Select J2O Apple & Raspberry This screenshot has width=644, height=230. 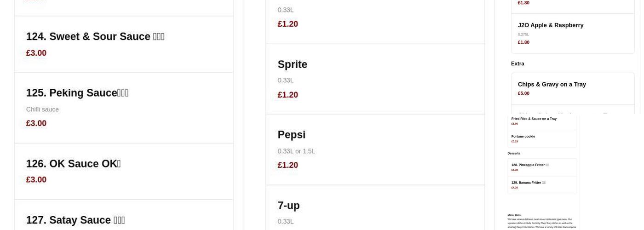click(x=550, y=25)
